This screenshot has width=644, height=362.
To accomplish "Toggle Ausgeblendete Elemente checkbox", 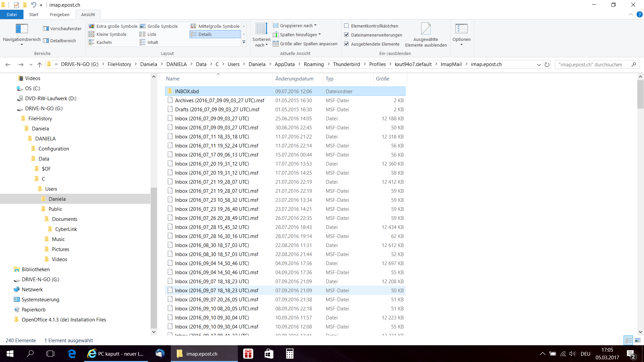I will click(346, 44).
